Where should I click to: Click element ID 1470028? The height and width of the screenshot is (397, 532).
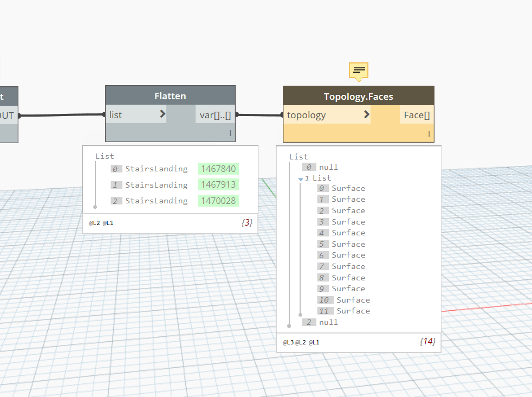pos(218,201)
